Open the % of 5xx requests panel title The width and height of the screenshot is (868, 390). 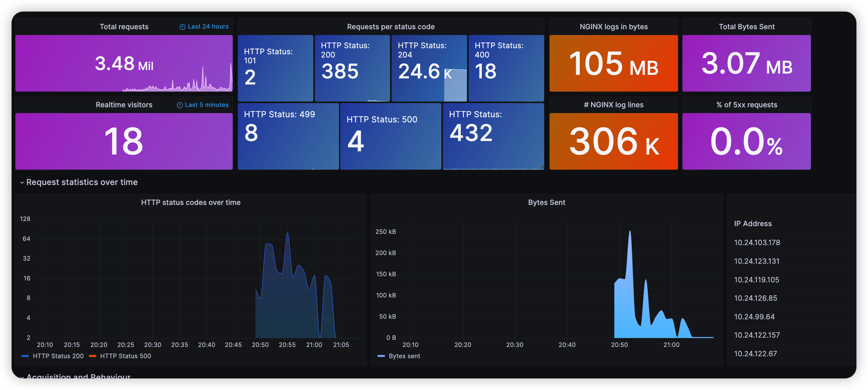746,105
